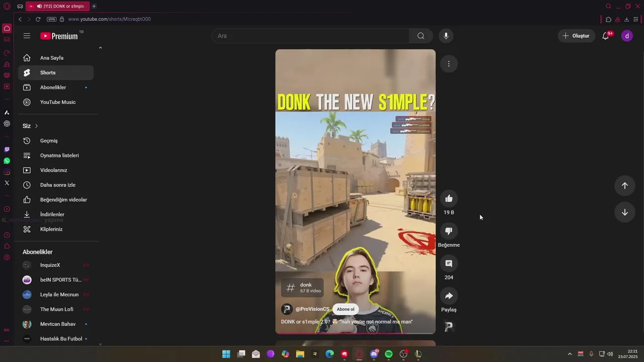
Task: Open The Muun Lofi channel
Action: click(56, 309)
